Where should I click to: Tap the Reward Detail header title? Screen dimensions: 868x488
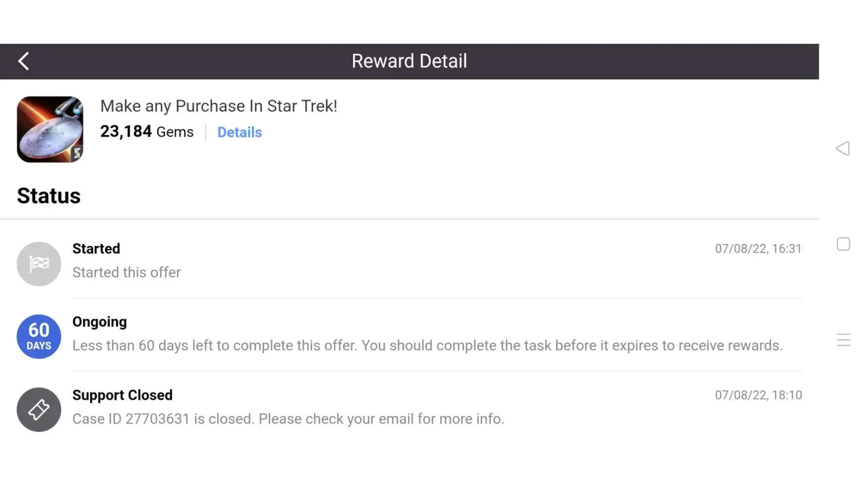(x=409, y=61)
